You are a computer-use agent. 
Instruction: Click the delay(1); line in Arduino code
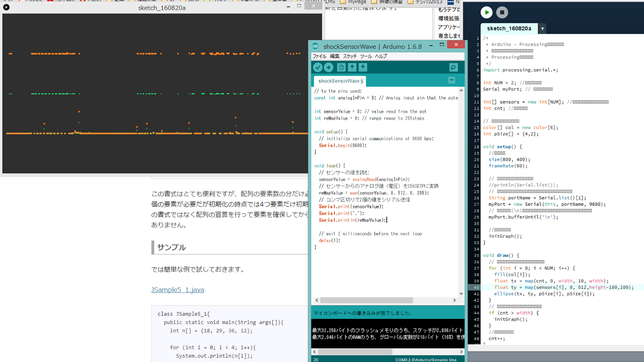[x=329, y=240]
